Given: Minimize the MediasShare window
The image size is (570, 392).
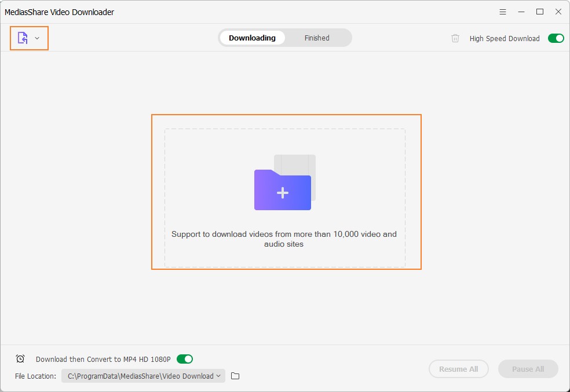Looking at the screenshot, I should [x=521, y=12].
